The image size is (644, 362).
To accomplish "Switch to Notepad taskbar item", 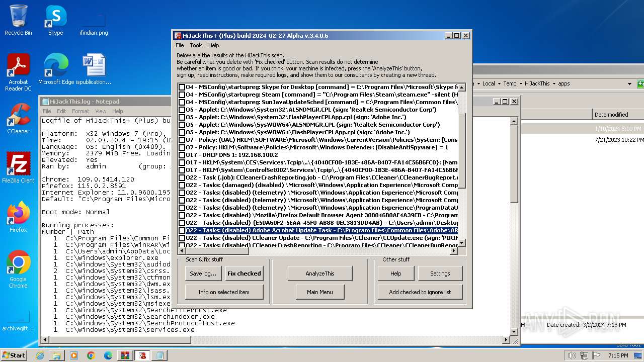I will click(159, 355).
